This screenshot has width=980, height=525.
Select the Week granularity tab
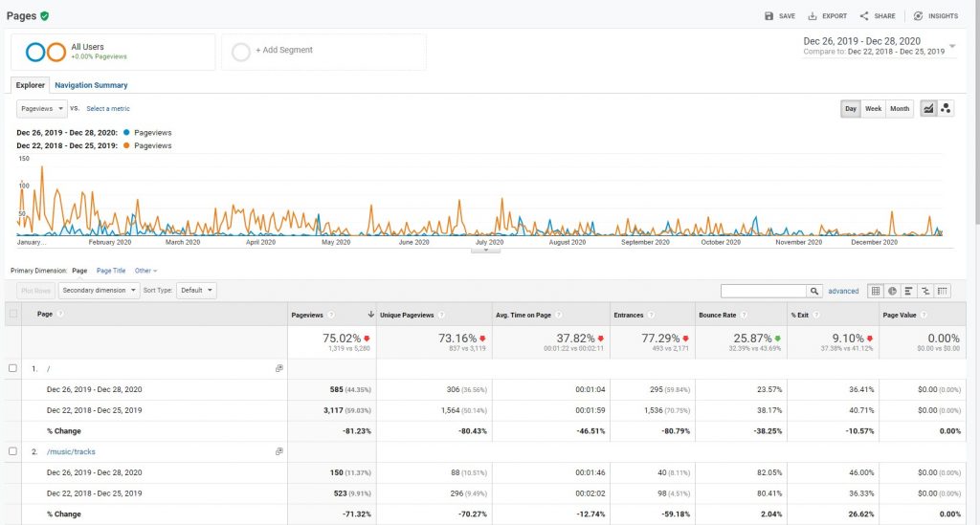click(873, 109)
